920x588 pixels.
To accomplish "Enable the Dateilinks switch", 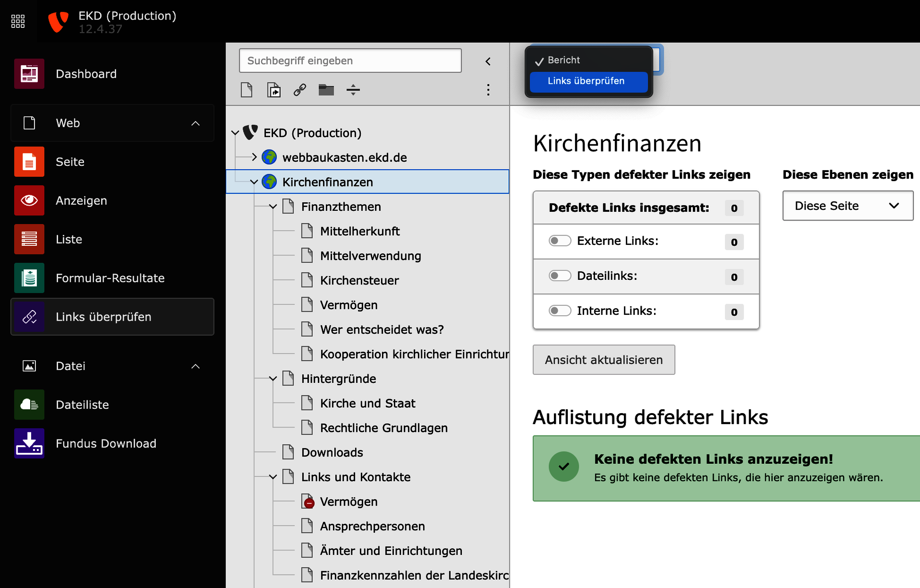I will click(560, 276).
